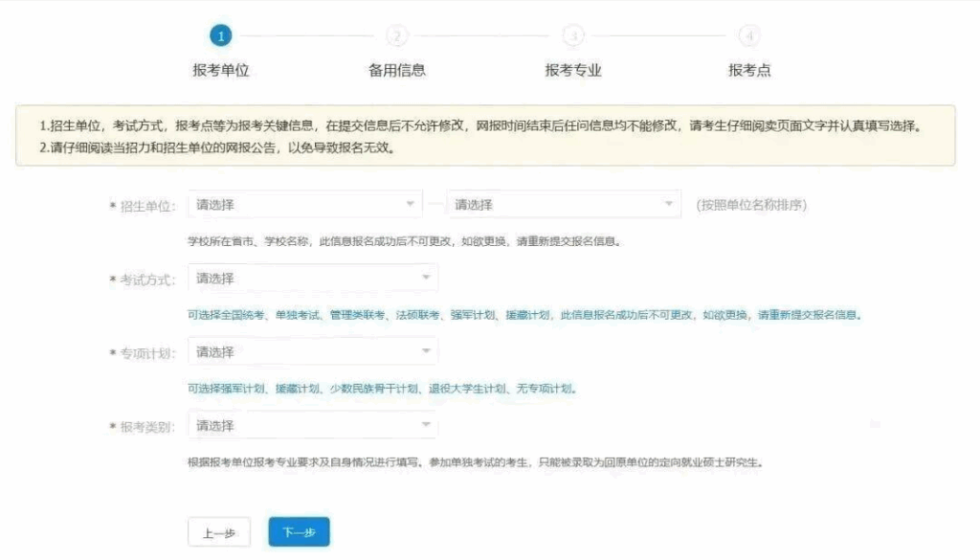Click the (按照单位名称排序) hint text
Screen dimensions: 980x560
click(751, 205)
